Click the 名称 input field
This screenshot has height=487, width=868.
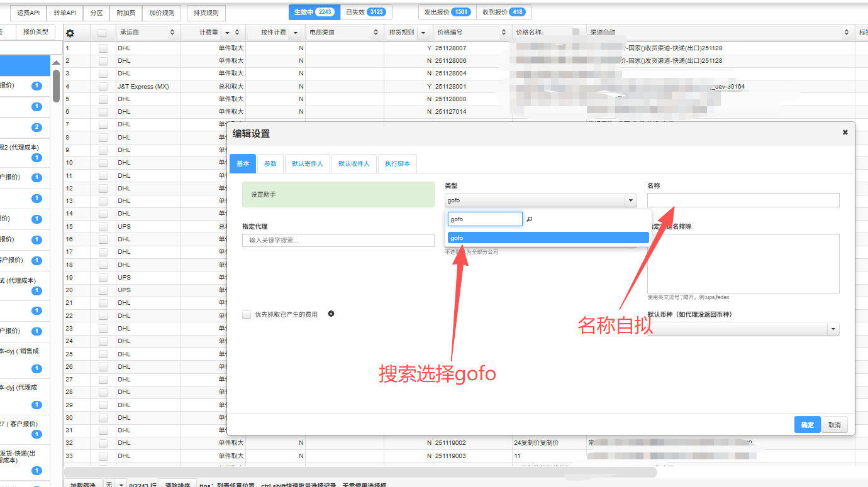click(x=743, y=200)
